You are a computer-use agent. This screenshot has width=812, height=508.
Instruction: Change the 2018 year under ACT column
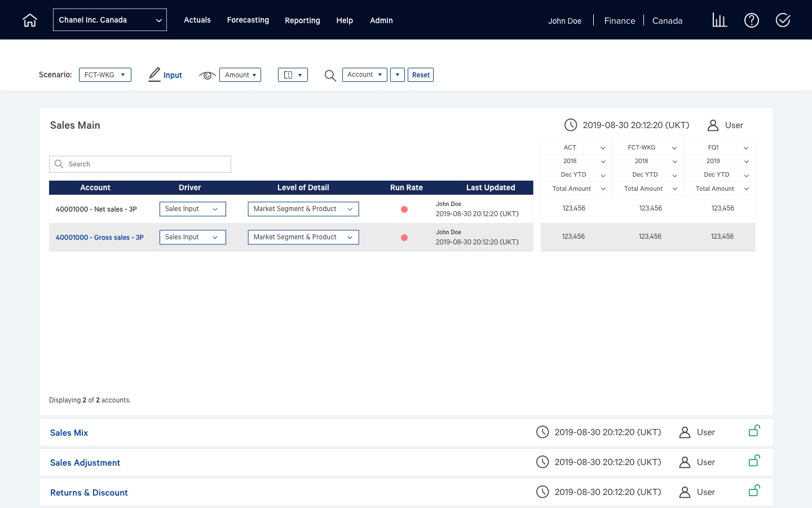click(576, 161)
